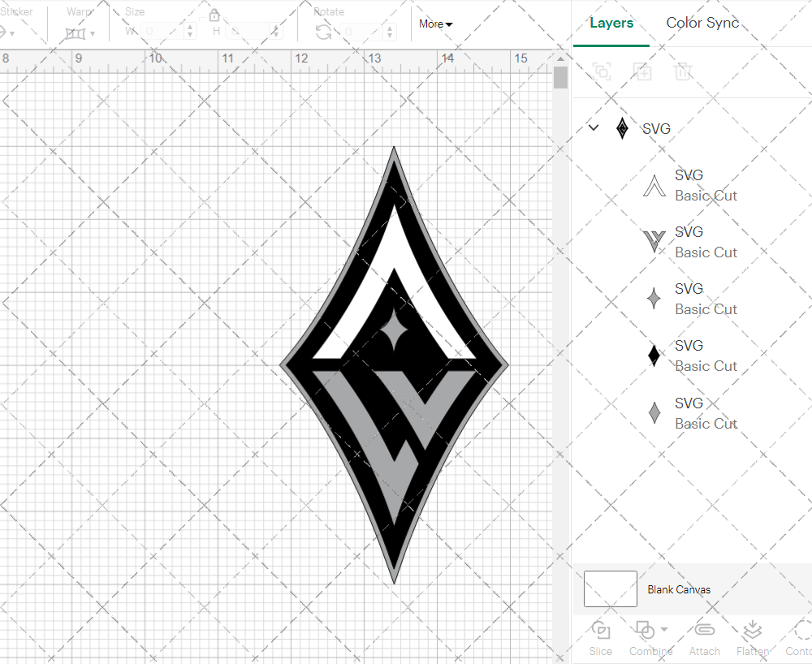Switch to the Layers tab
812x664 pixels.
[x=611, y=23]
